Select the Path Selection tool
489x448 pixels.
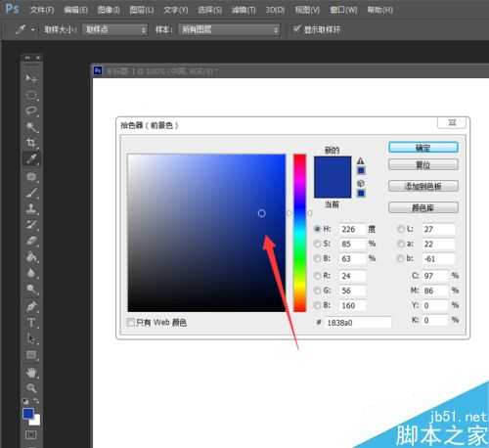point(31,338)
